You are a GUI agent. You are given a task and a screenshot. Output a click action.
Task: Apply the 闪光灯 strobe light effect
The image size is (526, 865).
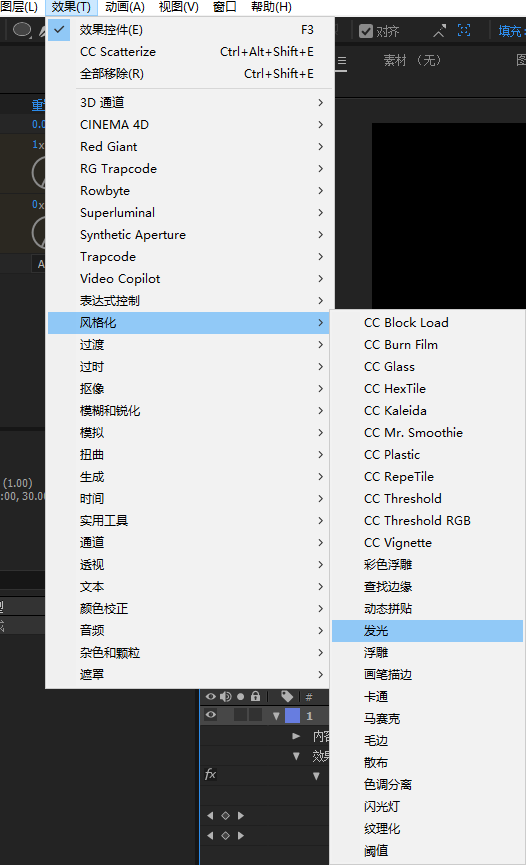click(x=427, y=807)
